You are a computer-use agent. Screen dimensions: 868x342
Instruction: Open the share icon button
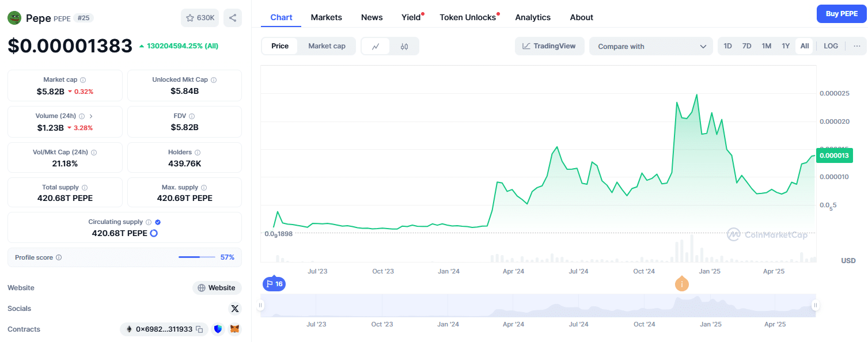coord(233,18)
